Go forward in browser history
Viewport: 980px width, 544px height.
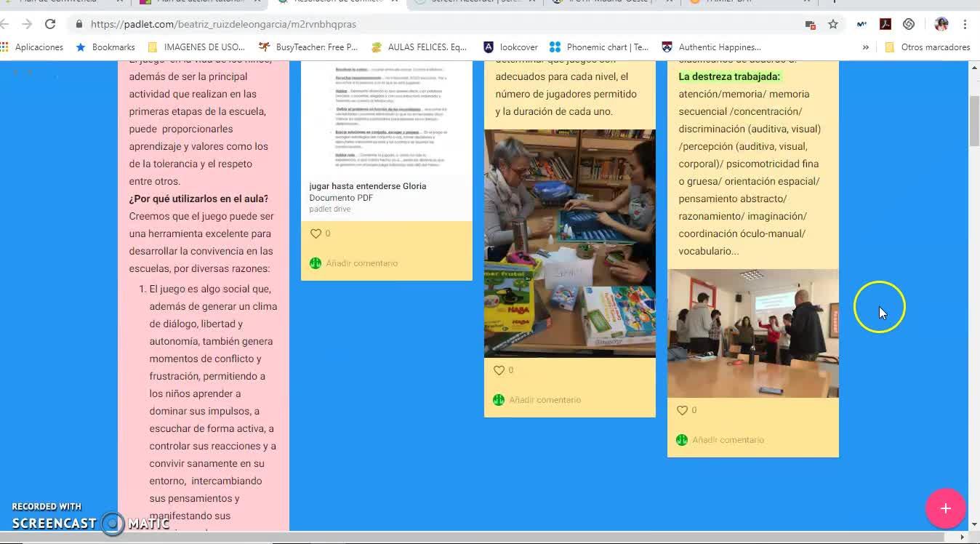pyautogui.click(x=27, y=24)
